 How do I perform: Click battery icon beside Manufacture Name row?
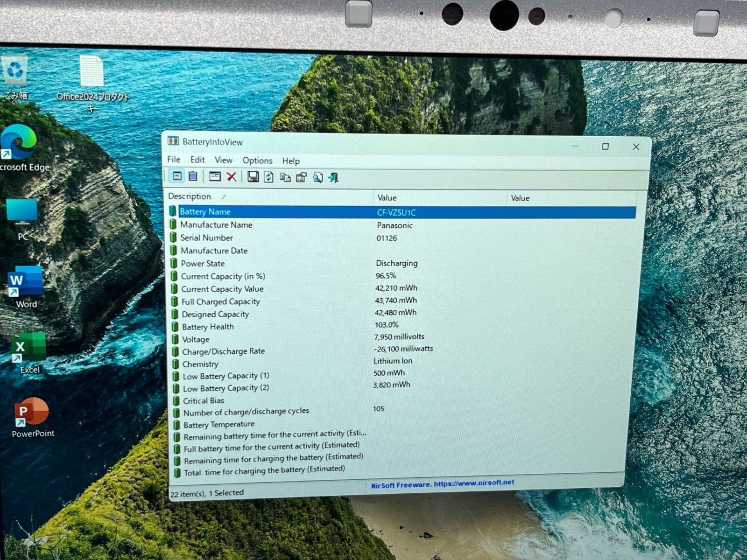tap(173, 224)
